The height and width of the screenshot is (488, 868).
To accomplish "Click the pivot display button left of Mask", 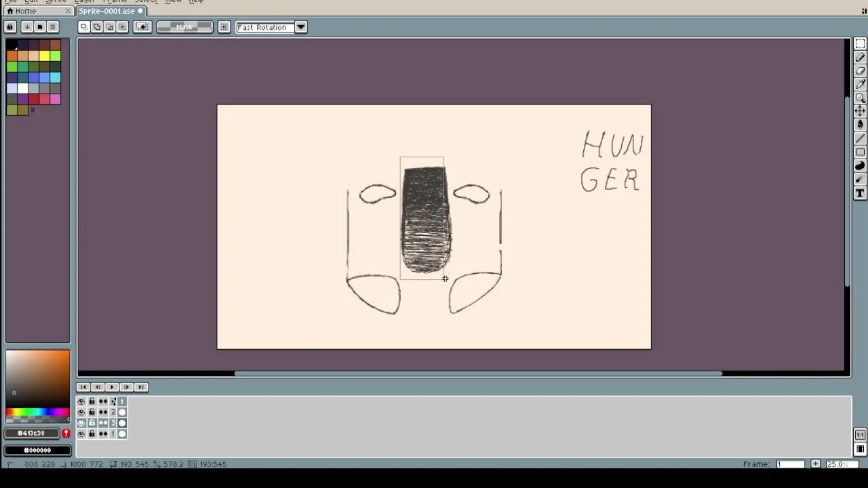I will tap(142, 27).
